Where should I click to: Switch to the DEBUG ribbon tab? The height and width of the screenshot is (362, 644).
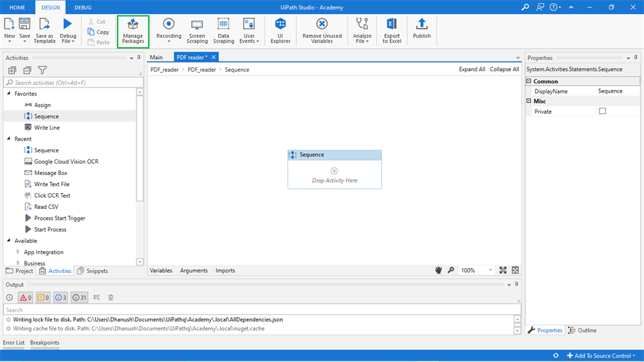coord(83,8)
